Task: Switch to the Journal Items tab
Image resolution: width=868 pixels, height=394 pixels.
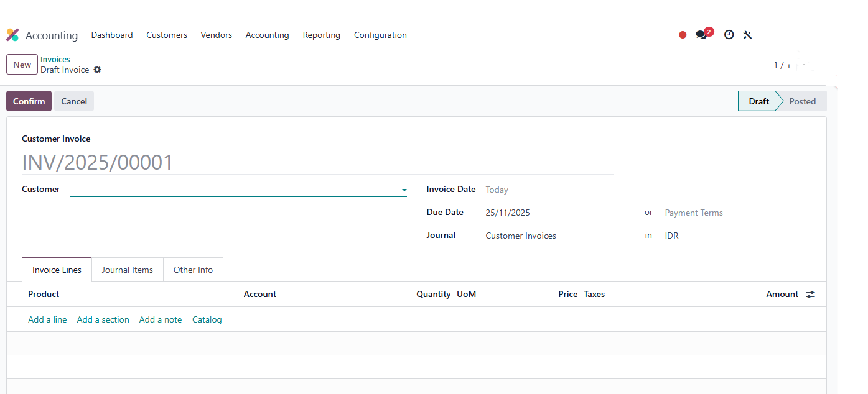Action: [x=127, y=270]
